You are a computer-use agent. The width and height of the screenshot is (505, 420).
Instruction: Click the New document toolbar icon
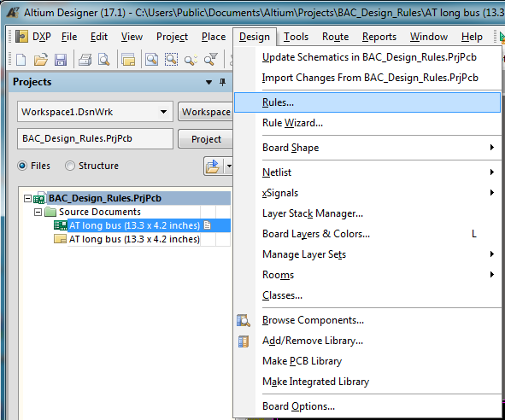[21, 60]
